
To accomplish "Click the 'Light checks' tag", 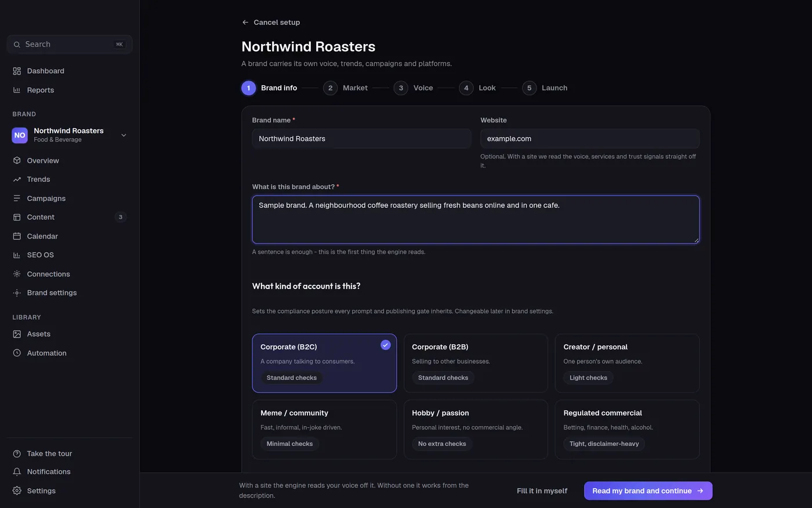I will click(588, 378).
